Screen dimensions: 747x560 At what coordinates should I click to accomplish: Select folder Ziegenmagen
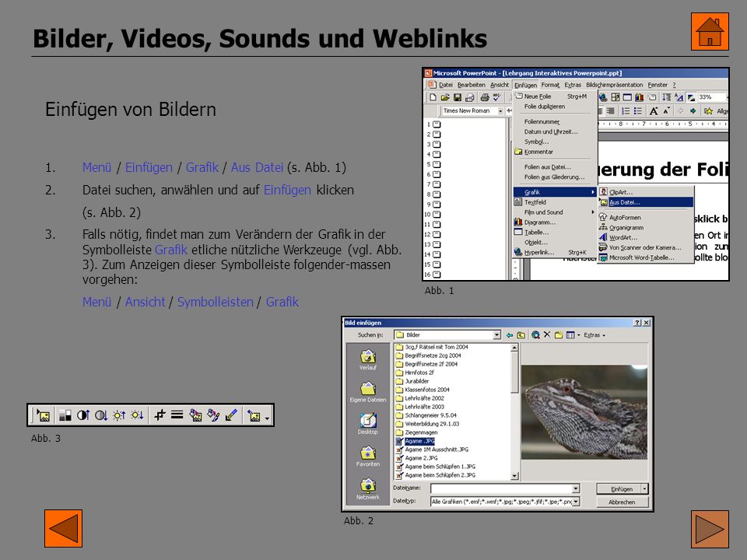click(x=416, y=432)
